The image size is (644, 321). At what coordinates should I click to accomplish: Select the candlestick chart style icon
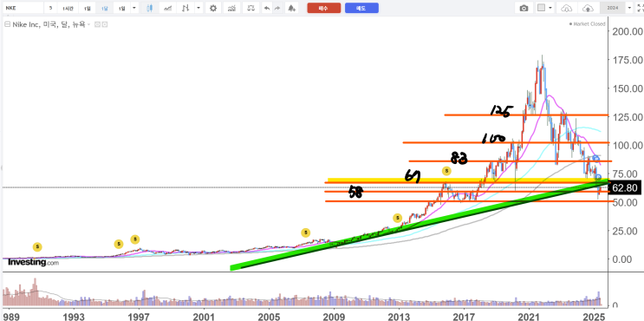tap(149, 8)
